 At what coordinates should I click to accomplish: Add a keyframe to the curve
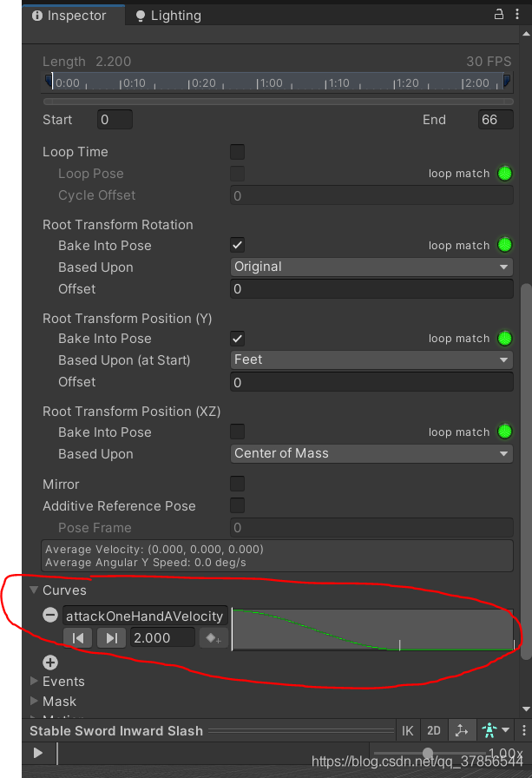click(213, 637)
